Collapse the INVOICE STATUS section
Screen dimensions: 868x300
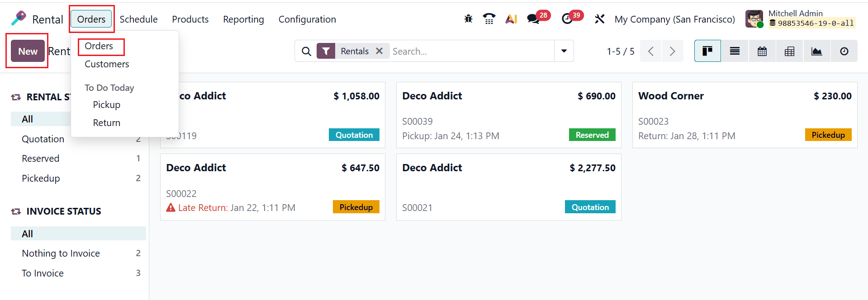pyautogui.click(x=16, y=211)
